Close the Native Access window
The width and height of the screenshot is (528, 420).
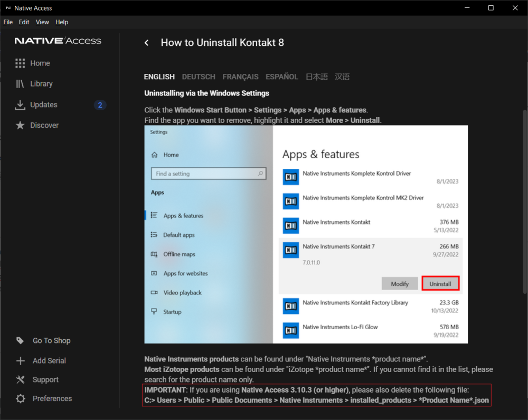click(x=515, y=8)
